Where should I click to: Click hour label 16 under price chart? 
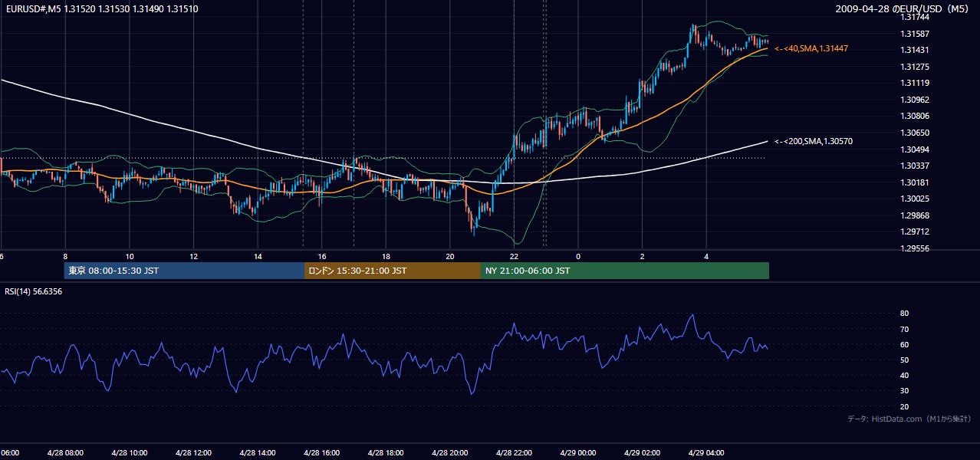coord(322,257)
